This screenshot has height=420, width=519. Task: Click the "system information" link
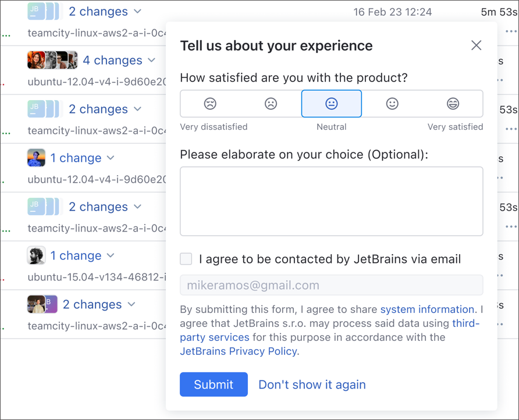427,309
